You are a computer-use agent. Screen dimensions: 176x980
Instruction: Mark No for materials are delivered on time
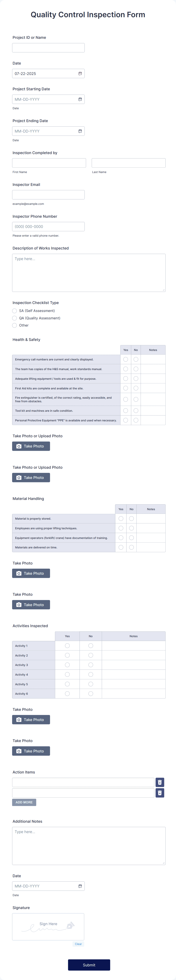(131, 547)
